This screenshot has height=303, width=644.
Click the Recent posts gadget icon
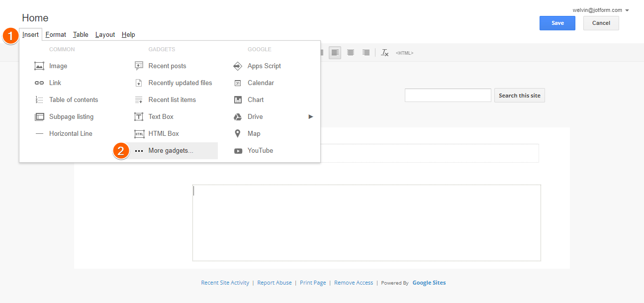139,66
